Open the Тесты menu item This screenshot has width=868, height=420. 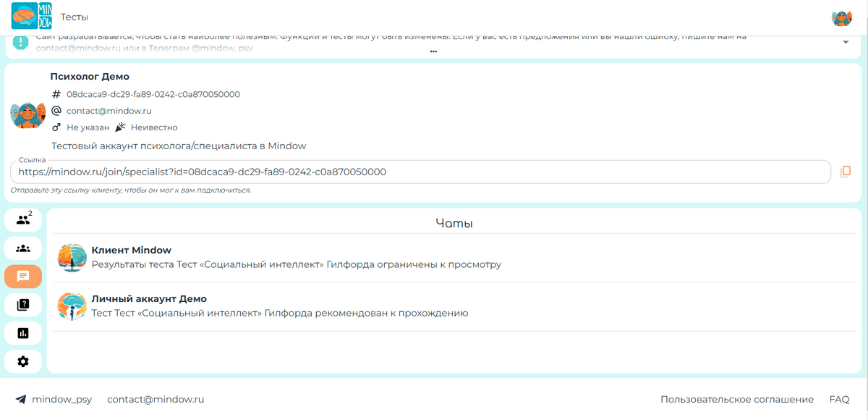click(75, 17)
